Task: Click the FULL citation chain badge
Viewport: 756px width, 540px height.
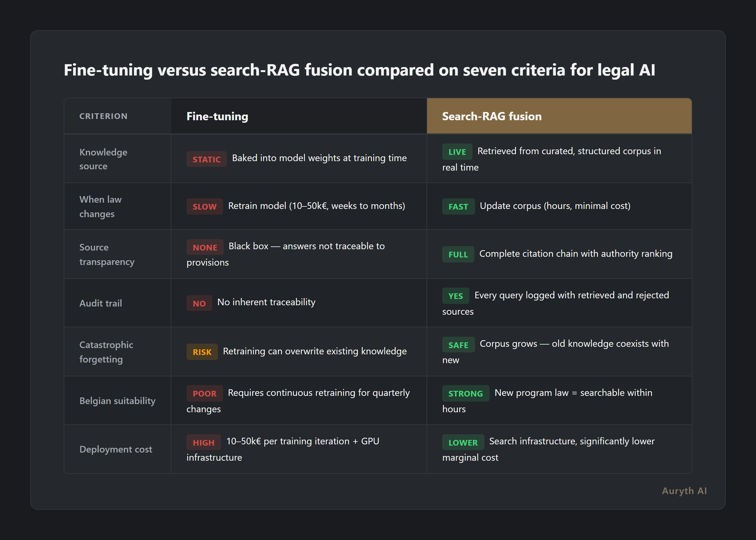Action: pos(458,254)
